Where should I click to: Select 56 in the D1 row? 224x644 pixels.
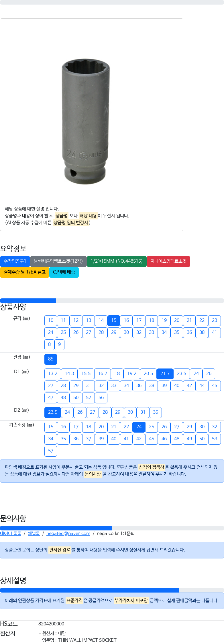(101, 398)
